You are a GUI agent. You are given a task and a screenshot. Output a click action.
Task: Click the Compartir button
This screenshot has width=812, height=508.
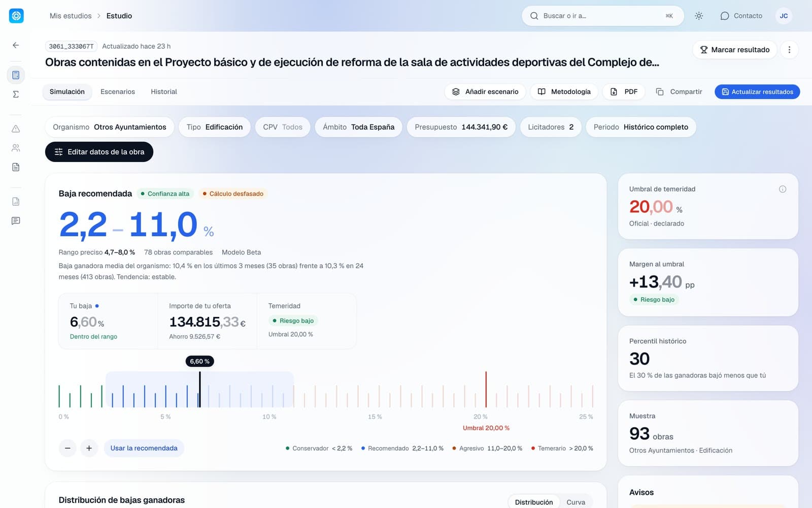679,92
